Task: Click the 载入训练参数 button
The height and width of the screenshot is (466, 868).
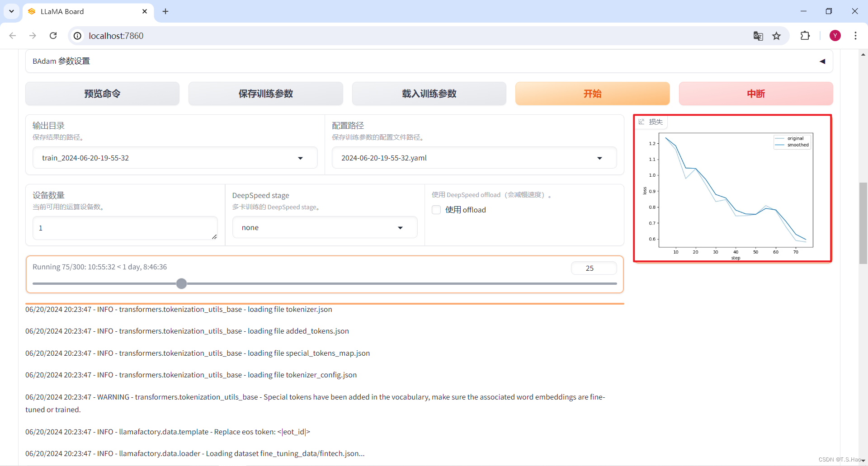Action: coord(429,94)
